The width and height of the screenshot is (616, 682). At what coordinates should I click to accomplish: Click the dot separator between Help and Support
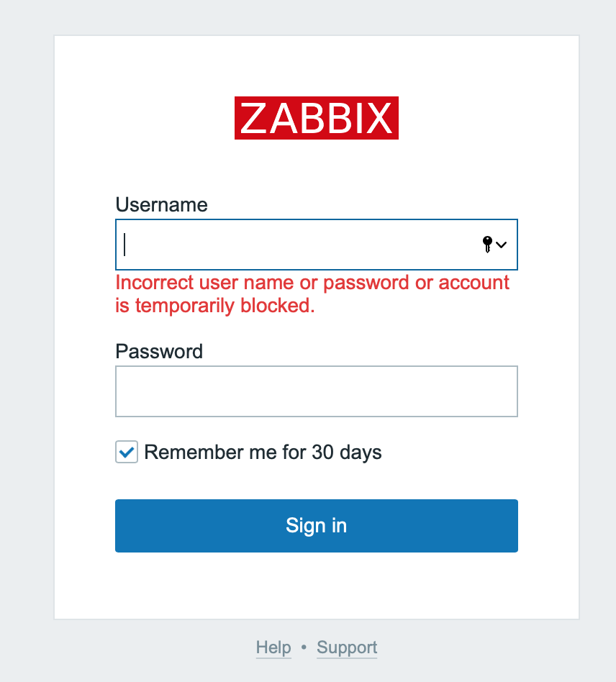pyautogui.click(x=304, y=647)
